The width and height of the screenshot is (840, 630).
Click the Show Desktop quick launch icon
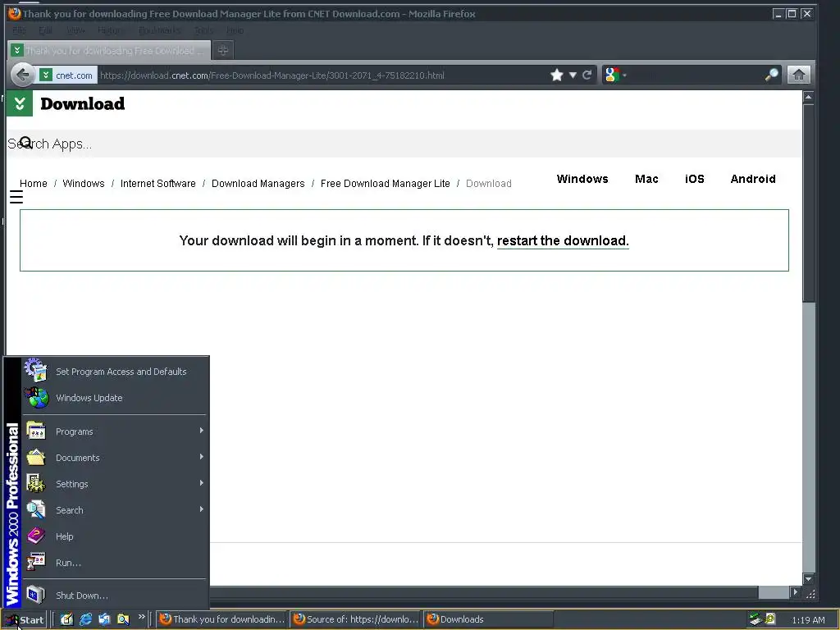click(x=66, y=619)
